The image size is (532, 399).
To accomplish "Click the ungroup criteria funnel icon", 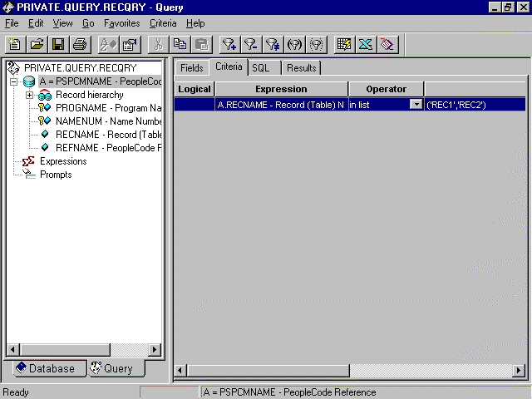I will [x=316, y=44].
